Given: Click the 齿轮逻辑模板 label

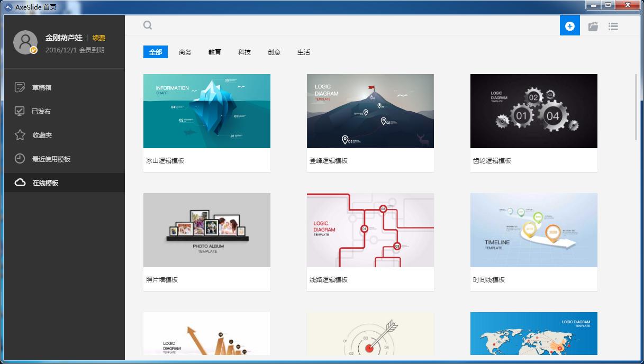Looking at the screenshot, I should (x=492, y=161).
